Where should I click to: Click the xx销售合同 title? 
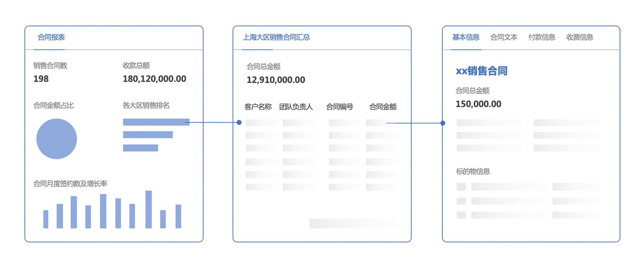point(481,71)
